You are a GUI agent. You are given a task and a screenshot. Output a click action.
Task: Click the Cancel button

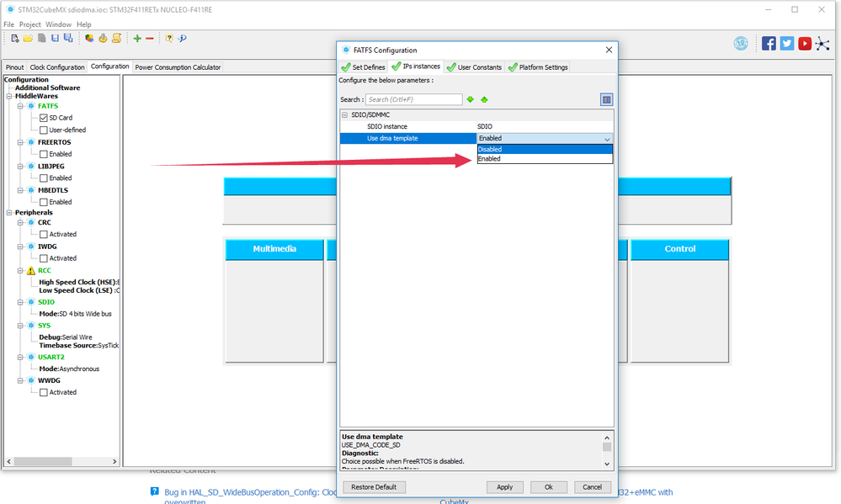pos(592,487)
